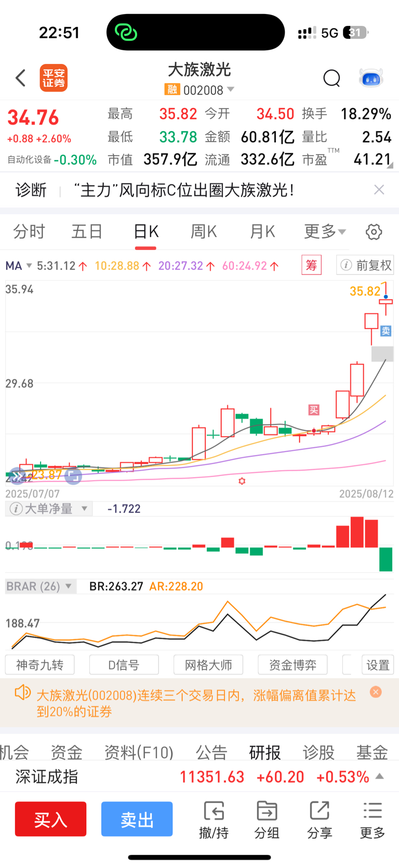Tap the back arrow icon
The height and width of the screenshot is (868, 399).
[x=21, y=78]
